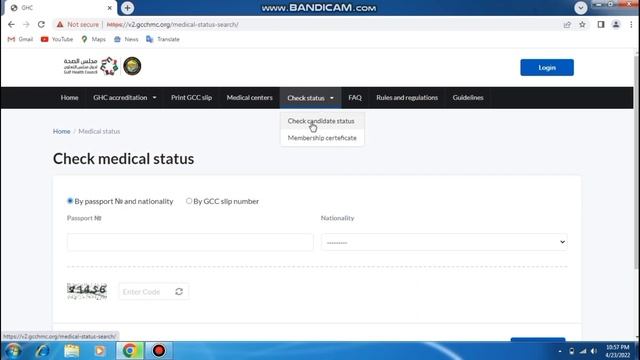
Task: Collapse the Check status dropdown
Action: (310, 98)
